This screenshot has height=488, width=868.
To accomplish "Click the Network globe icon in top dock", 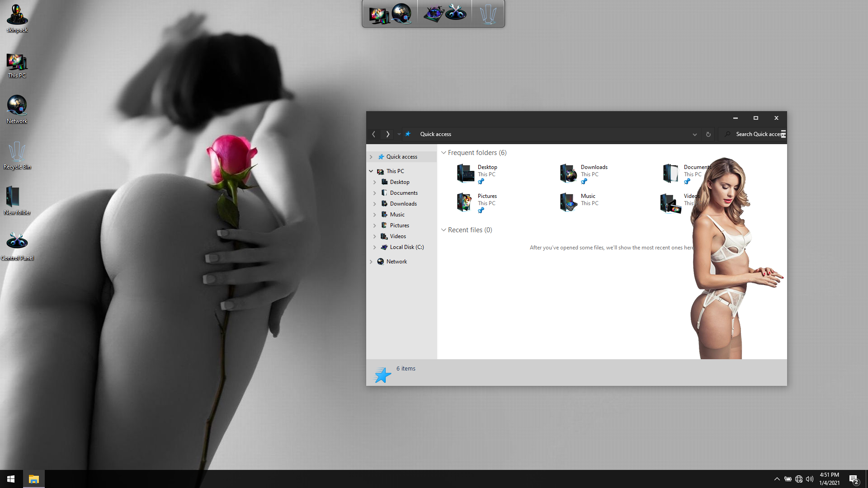I will point(401,14).
